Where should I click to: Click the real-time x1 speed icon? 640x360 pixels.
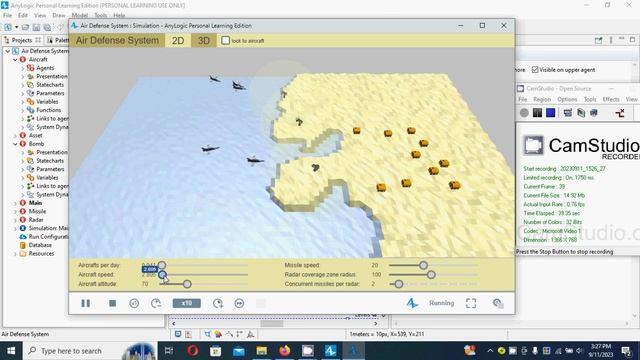pos(134,303)
